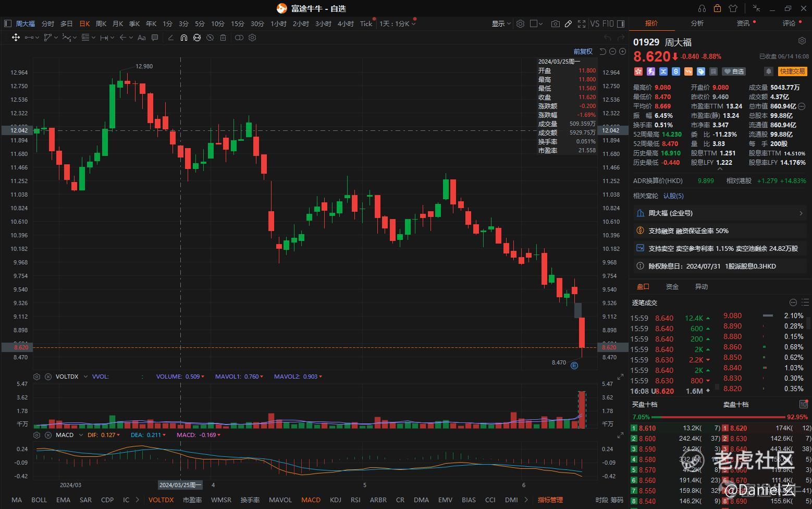Activate the text annotation Aa tool
812x509 pixels.
142,38
